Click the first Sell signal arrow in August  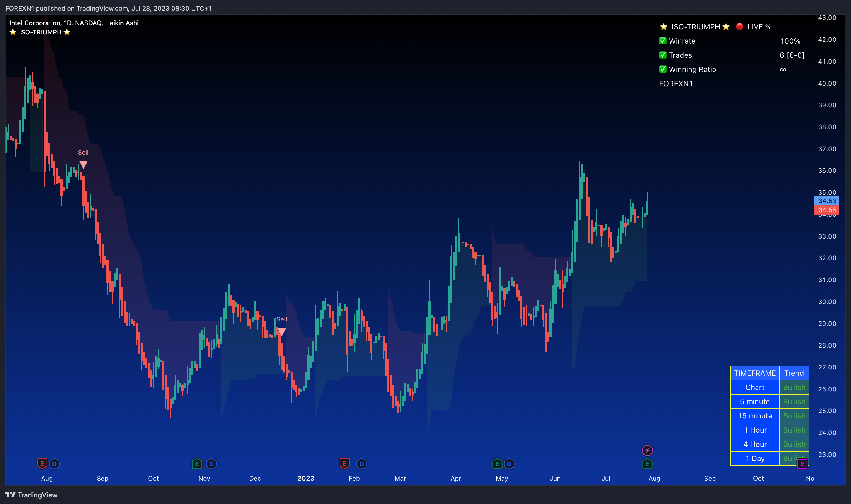[83, 165]
